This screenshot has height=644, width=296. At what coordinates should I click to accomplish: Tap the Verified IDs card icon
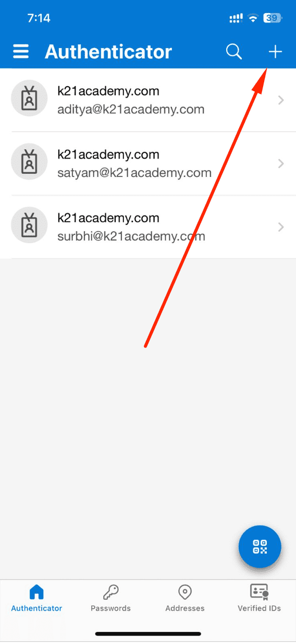259,592
